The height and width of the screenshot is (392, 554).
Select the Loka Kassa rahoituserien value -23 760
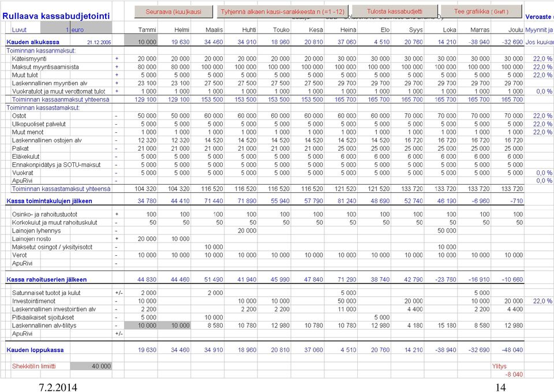[445, 279]
